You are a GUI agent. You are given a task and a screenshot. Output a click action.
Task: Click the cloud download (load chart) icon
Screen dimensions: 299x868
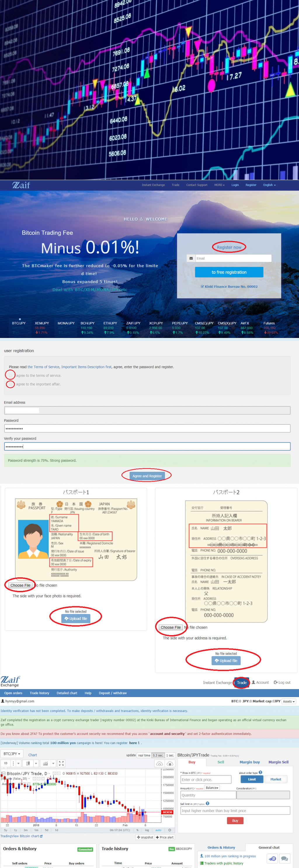click(x=159, y=763)
